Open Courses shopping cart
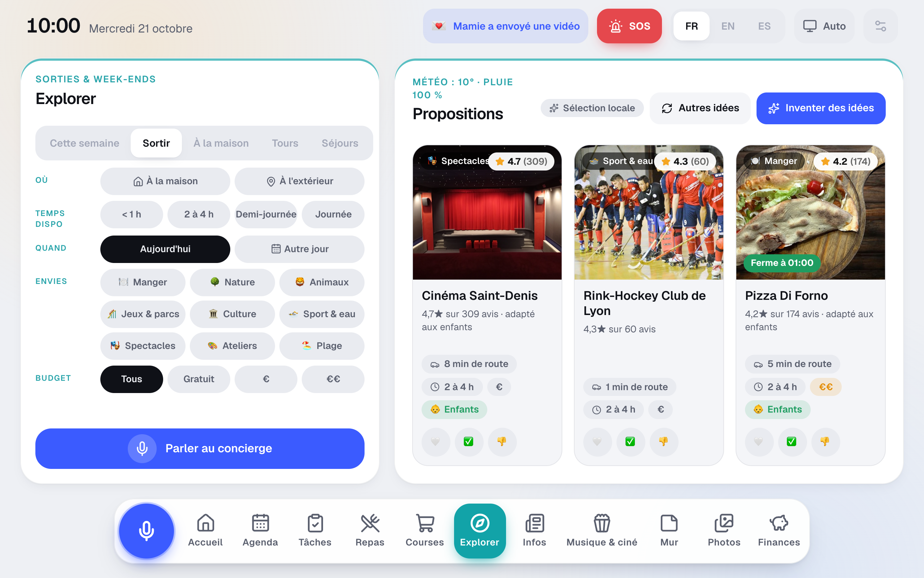924x578 pixels. click(x=424, y=531)
